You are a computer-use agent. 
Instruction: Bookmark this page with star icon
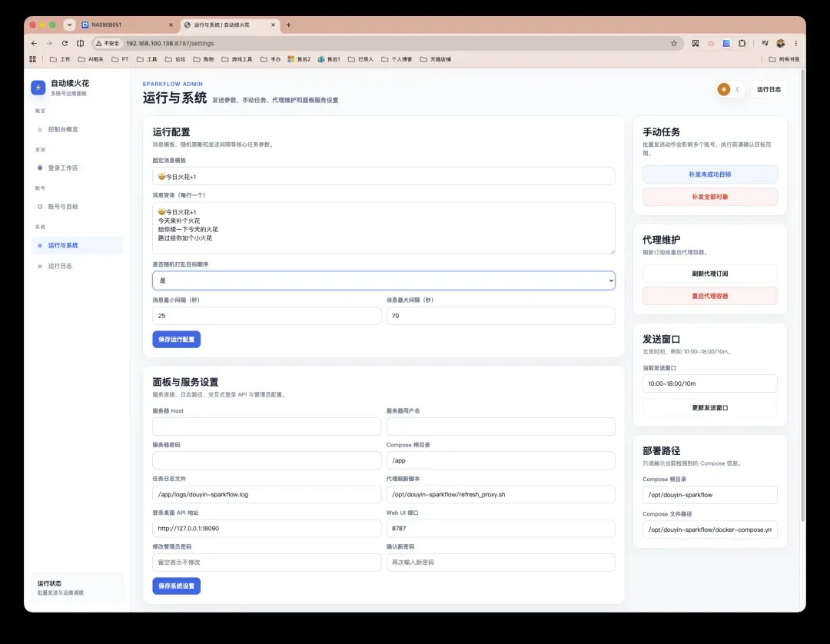click(674, 43)
